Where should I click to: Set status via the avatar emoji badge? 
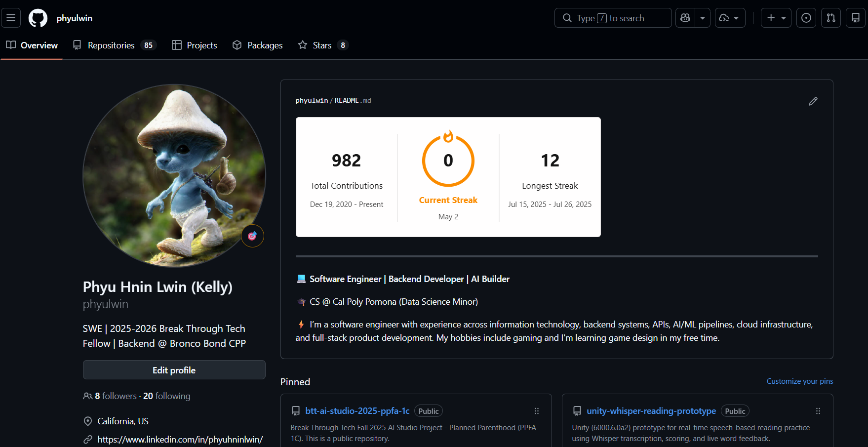pyautogui.click(x=252, y=236)
